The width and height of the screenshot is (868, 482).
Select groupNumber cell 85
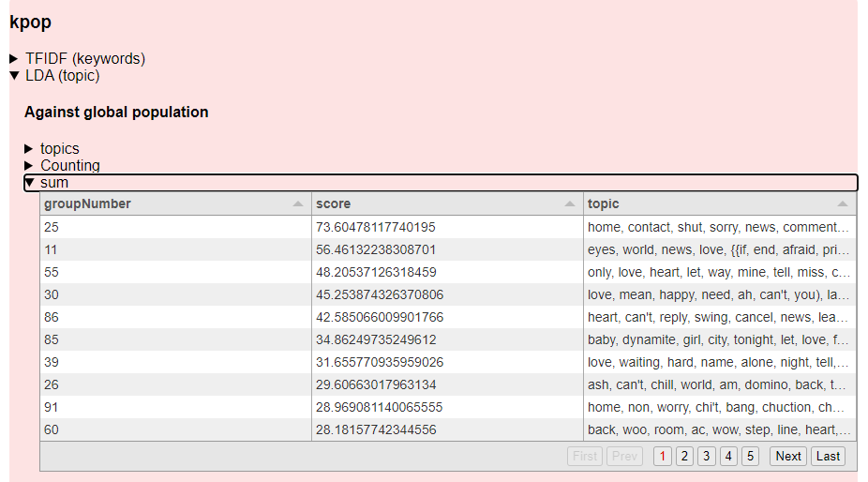pos(175,339)
